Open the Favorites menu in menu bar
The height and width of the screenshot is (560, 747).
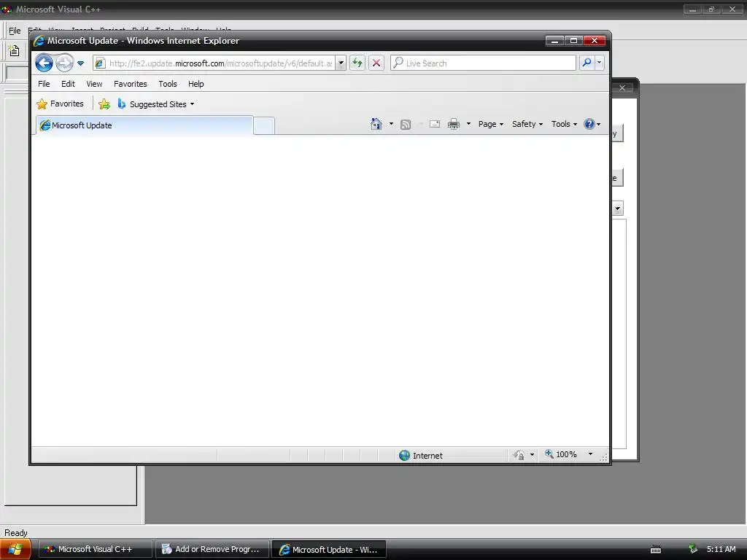tap(130, 84)
